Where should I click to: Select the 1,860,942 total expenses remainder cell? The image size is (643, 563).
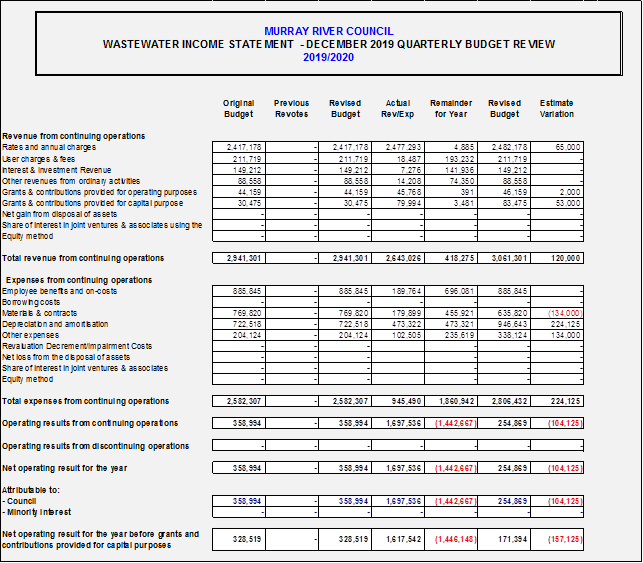pyautogui.click(x=451, y=401)
